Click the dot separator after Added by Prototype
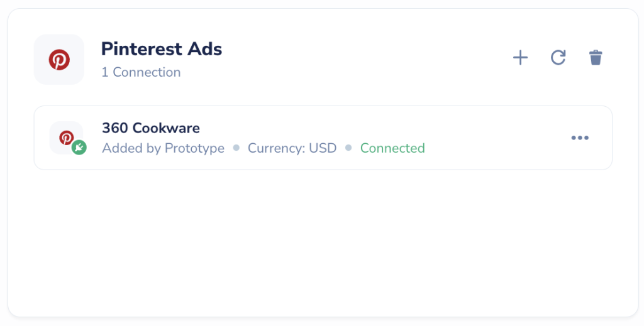 click(236, 148)
